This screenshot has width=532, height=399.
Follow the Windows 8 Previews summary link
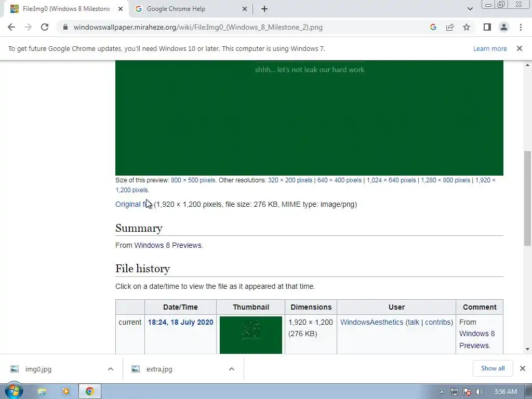[168, 245]
